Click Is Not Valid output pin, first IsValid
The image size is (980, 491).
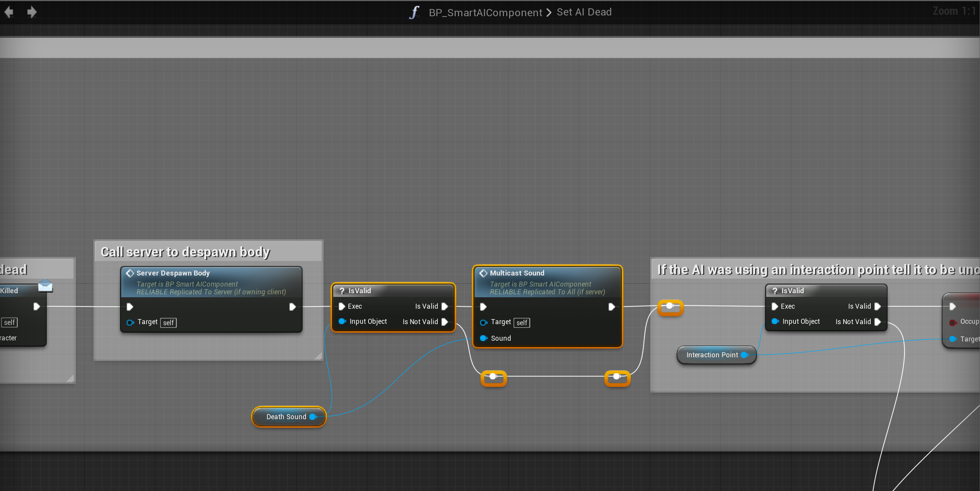[x=444, y=322]
